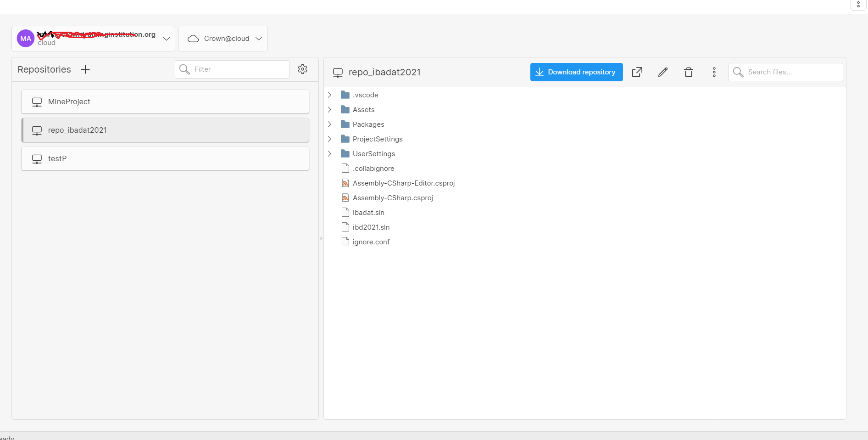Select the edit pencil icon
868x440 pixels.
(x=662, y=72)
